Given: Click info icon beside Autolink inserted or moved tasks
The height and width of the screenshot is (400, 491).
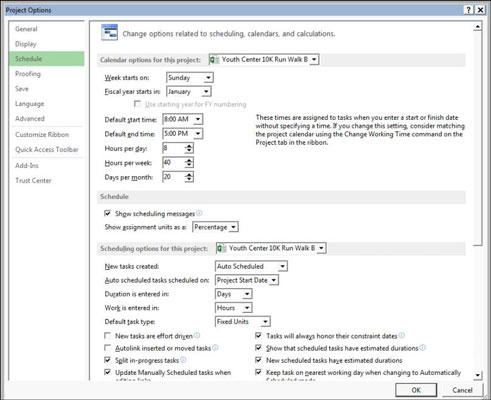Looking at the screenshot, I should point(215,348).
